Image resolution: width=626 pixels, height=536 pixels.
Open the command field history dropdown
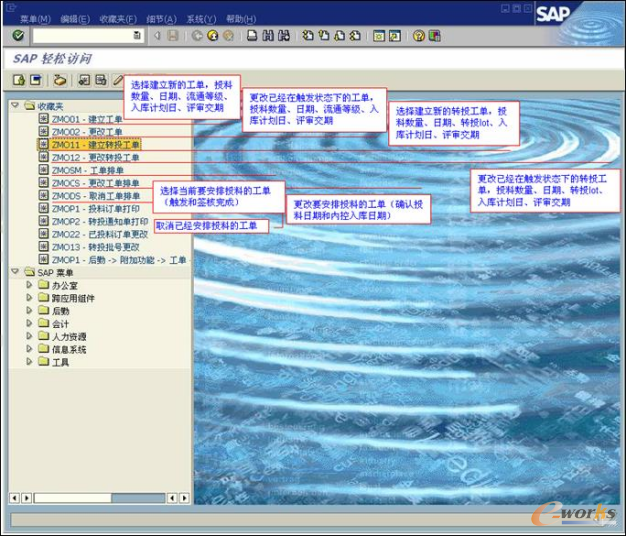tap(137, 36)
